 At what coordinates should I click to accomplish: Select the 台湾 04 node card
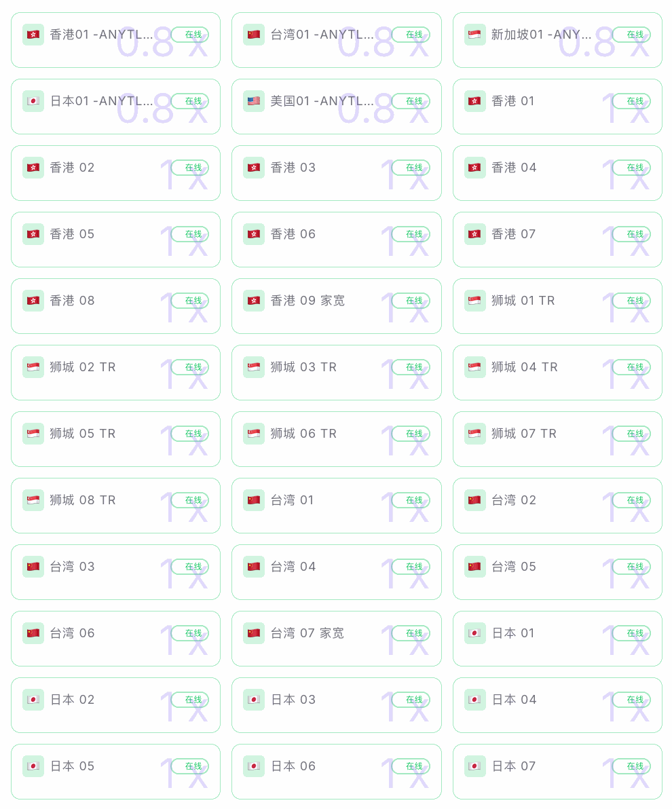click(337, 571)
